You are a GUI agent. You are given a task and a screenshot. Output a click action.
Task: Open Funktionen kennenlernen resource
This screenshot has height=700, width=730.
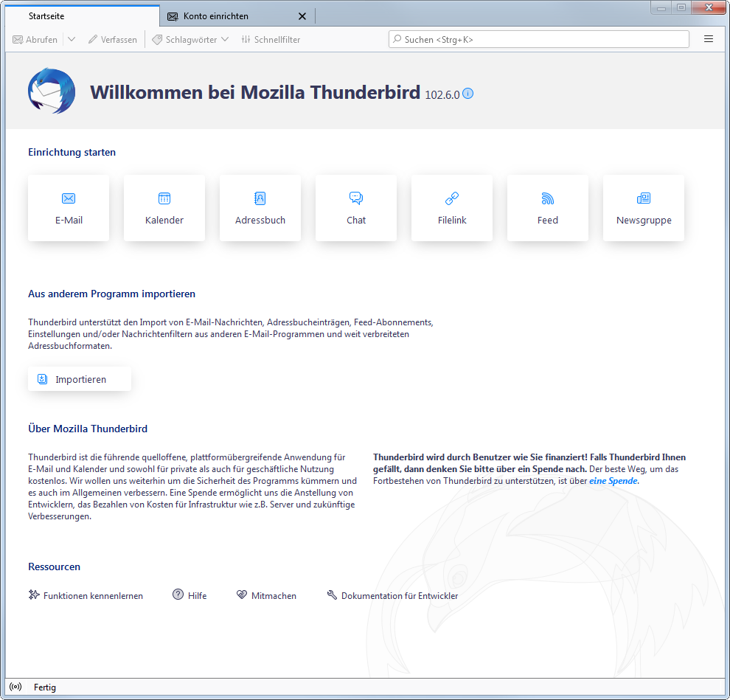point(86,596)
